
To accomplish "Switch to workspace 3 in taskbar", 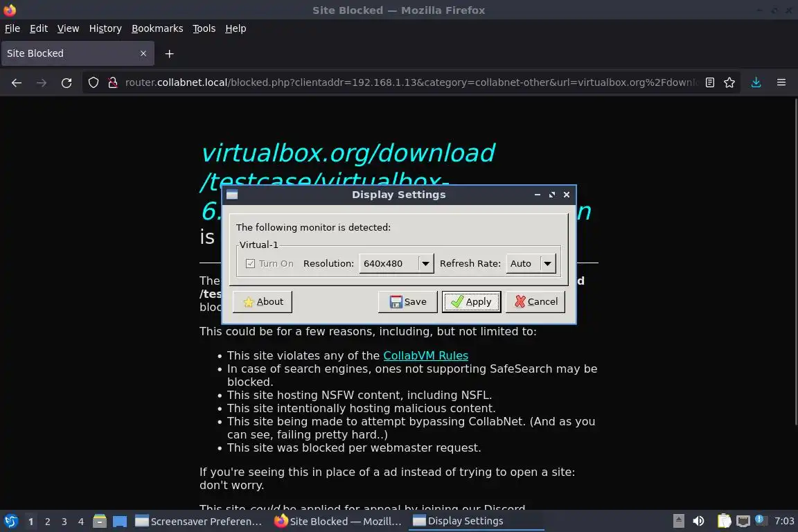I will 64,522.
